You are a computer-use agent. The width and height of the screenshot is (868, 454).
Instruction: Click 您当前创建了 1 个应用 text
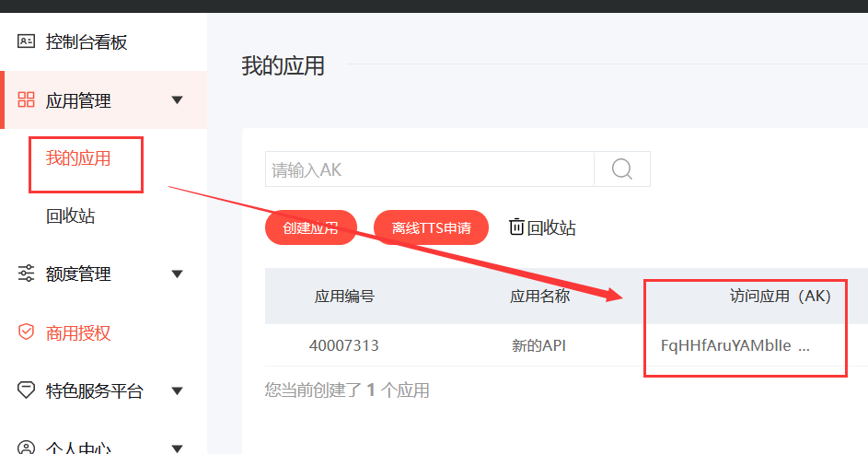347,390
